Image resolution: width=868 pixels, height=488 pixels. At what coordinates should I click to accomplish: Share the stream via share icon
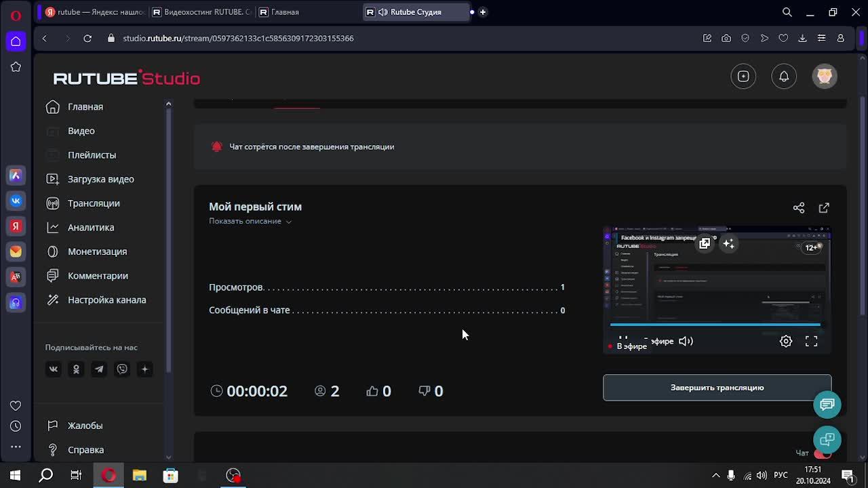799,208
